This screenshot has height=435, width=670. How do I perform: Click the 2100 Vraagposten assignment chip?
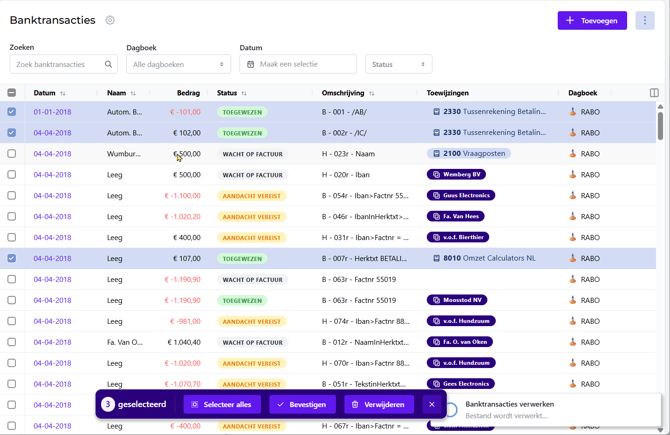[468, 153]
